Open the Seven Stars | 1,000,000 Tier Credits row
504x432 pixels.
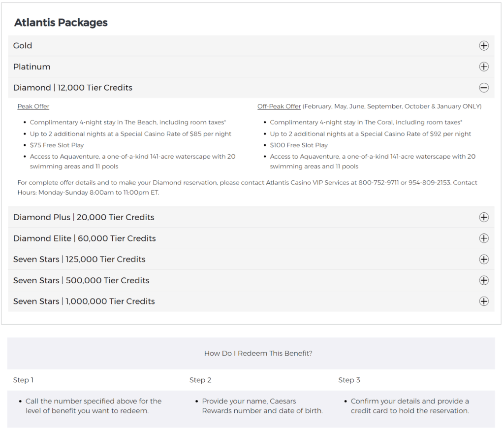click(x=251, y=301)
